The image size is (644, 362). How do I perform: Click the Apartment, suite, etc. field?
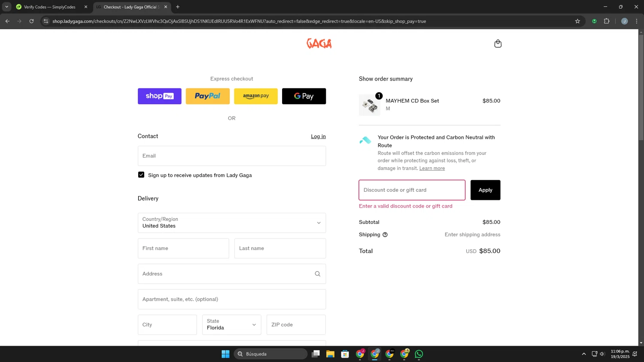[232, 299]
